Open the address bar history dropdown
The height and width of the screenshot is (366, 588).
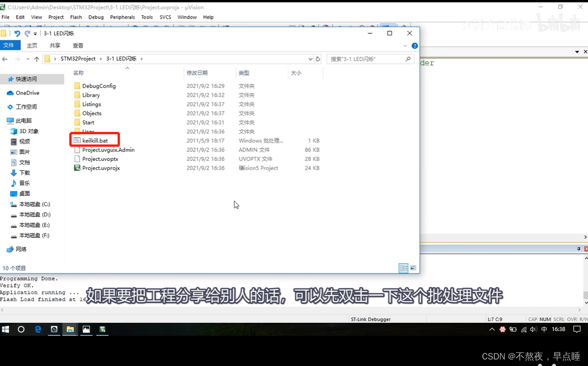click(310, 59)
